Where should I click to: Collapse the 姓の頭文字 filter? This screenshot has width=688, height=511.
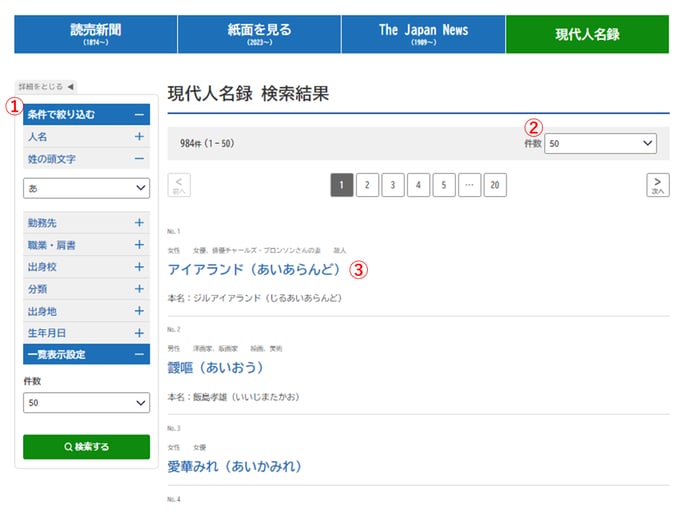[139, 159]
